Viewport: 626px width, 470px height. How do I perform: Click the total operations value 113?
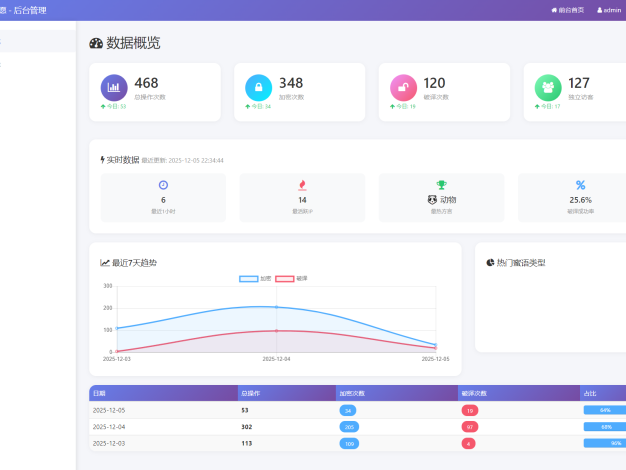click(247, 444)
